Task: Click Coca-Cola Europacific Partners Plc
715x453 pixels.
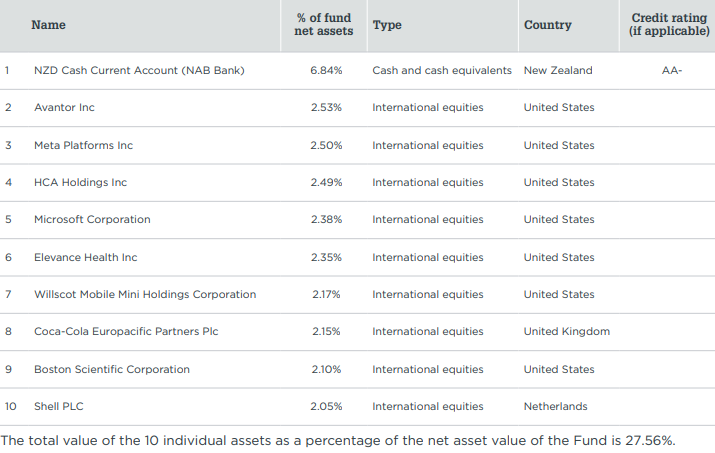Action: tap(126, 331)
